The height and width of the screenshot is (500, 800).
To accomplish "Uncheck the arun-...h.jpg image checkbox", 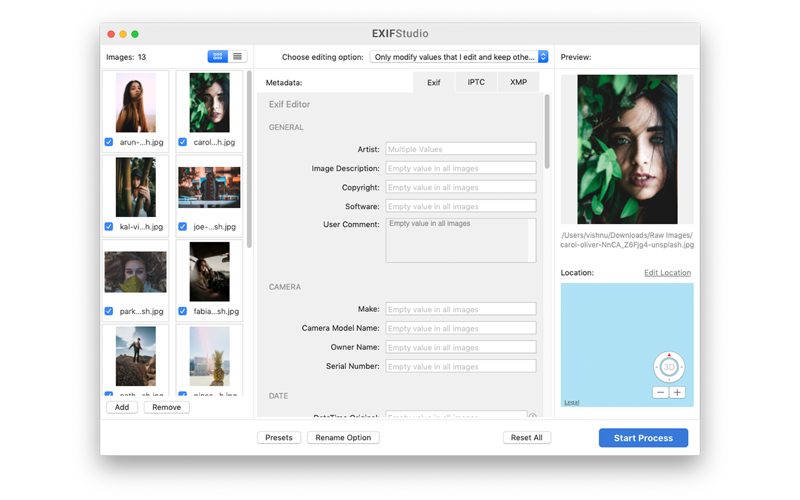I will 109,142.
